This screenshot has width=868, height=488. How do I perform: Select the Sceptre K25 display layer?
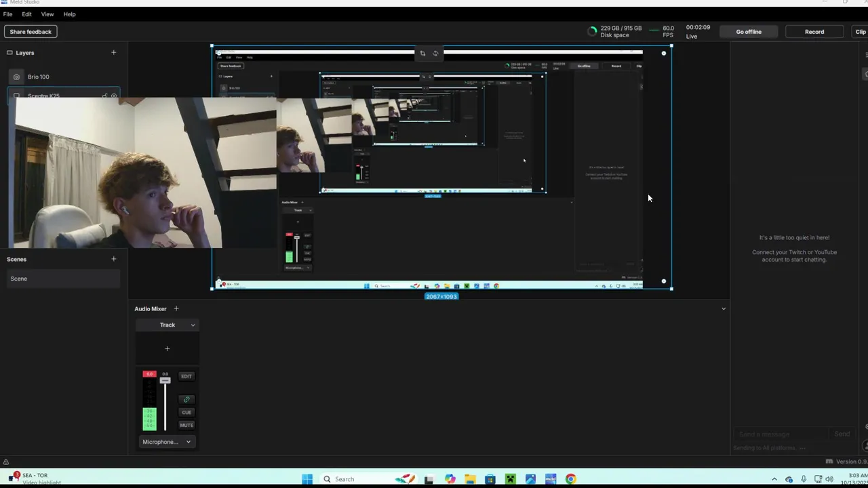[64, 94]
